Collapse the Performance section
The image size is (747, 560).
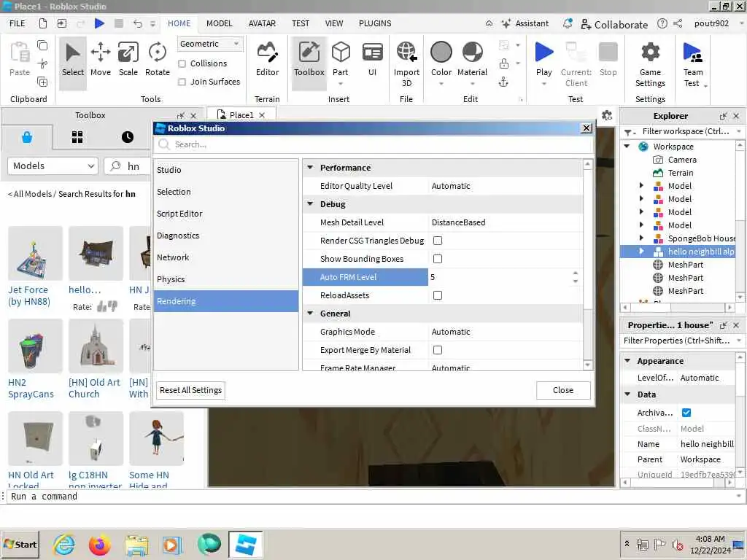pyautogui.click(x=310, y=168)
